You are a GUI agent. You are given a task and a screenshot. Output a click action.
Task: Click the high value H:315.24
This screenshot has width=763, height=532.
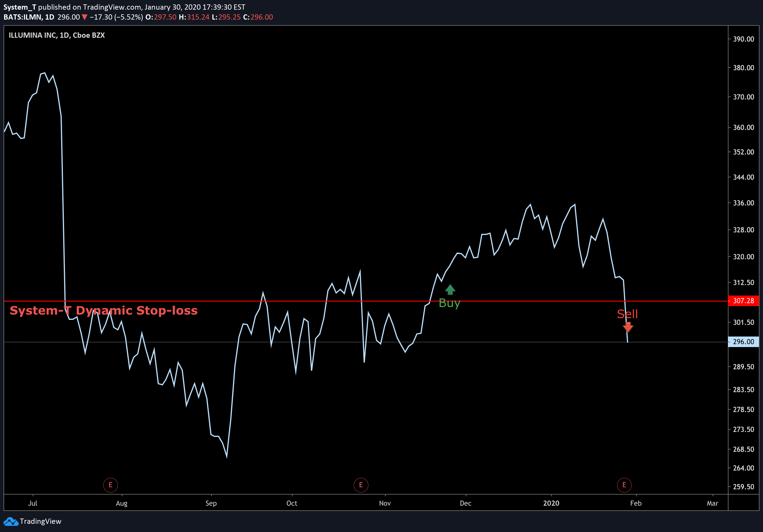click(194, 17)
